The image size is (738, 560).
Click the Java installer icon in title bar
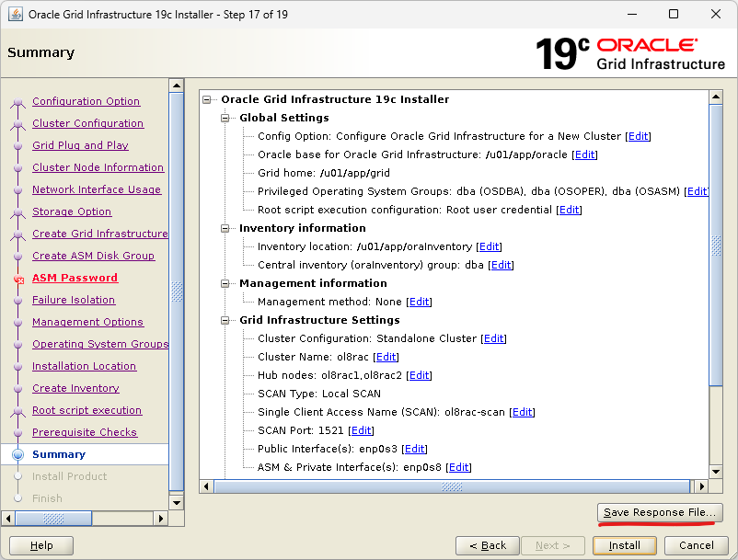[16, 14]
